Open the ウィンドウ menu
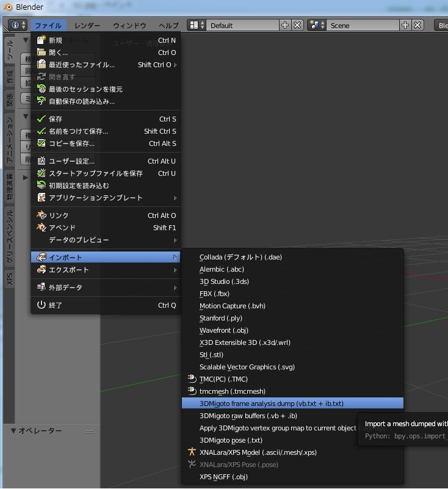448x489 pixels. tap(129, 26)
